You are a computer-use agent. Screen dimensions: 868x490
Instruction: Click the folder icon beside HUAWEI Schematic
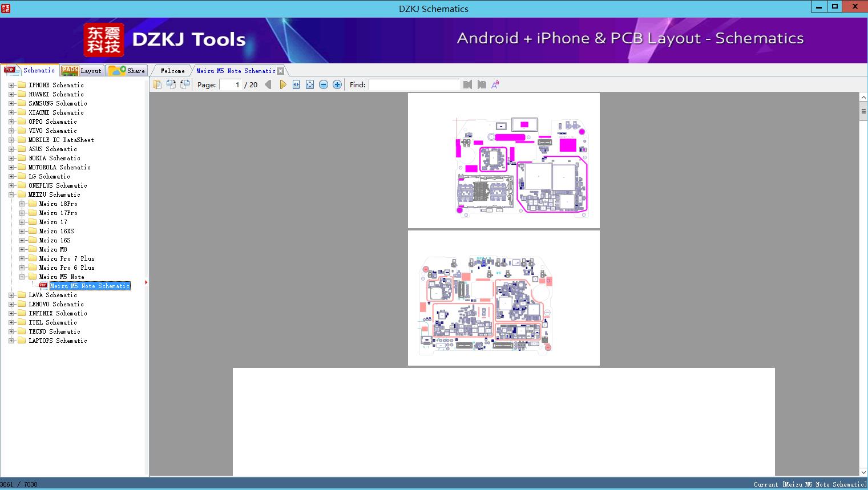[22, 94]
